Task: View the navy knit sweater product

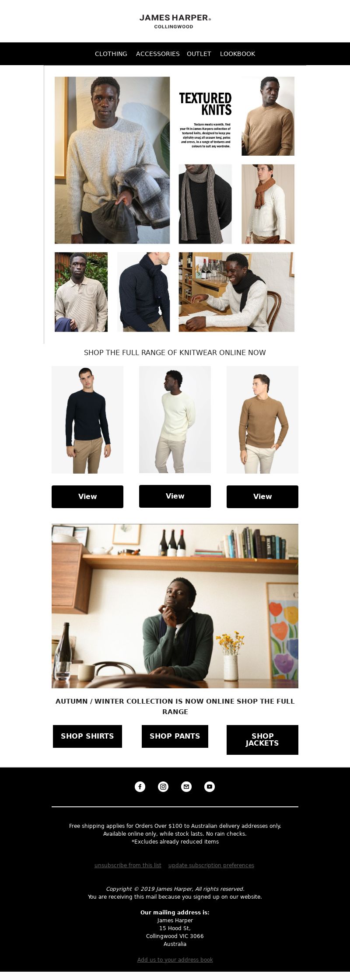Action: point(87,496)
